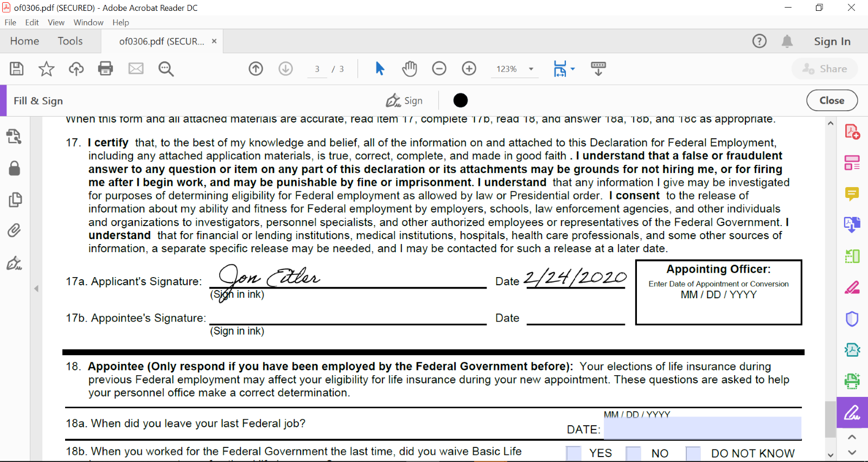
Task: Open the security lock panel
Action: click(15, 168)
